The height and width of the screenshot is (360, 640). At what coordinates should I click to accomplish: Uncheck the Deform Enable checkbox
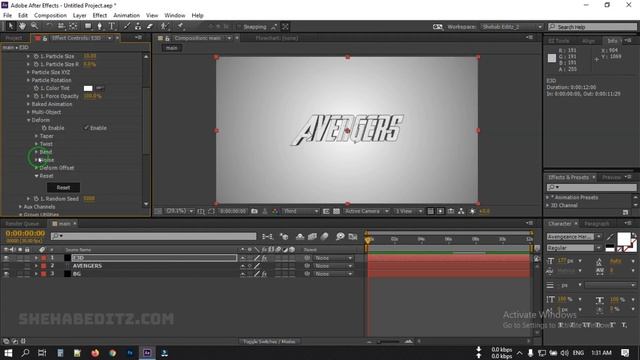87,128
